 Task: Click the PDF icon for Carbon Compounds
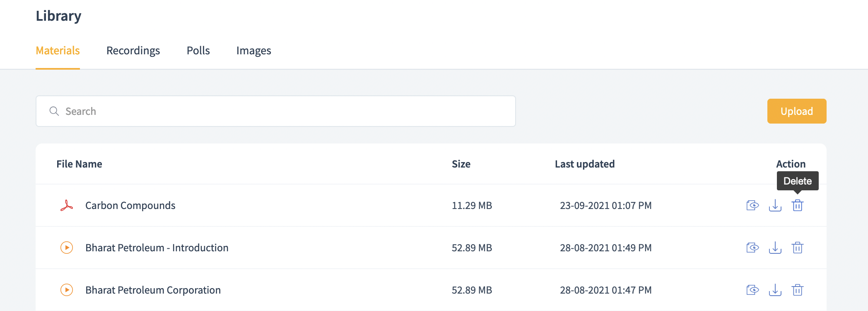coord(67,206)
